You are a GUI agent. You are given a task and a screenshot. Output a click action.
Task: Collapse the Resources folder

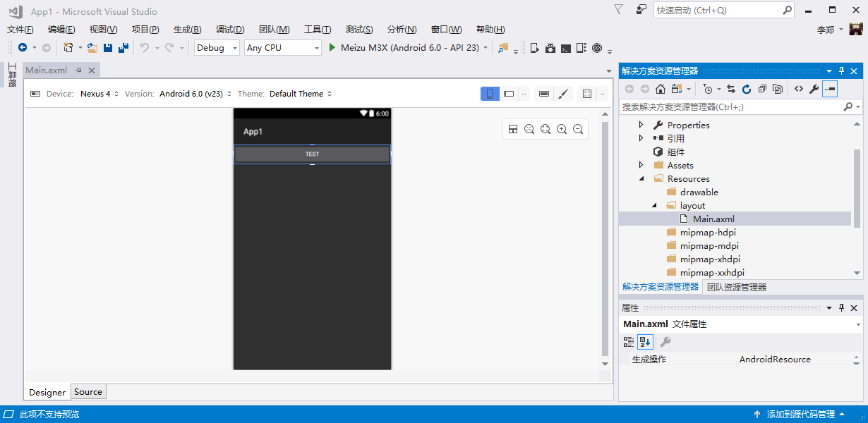pyautogui.click(x=641, y=178)
